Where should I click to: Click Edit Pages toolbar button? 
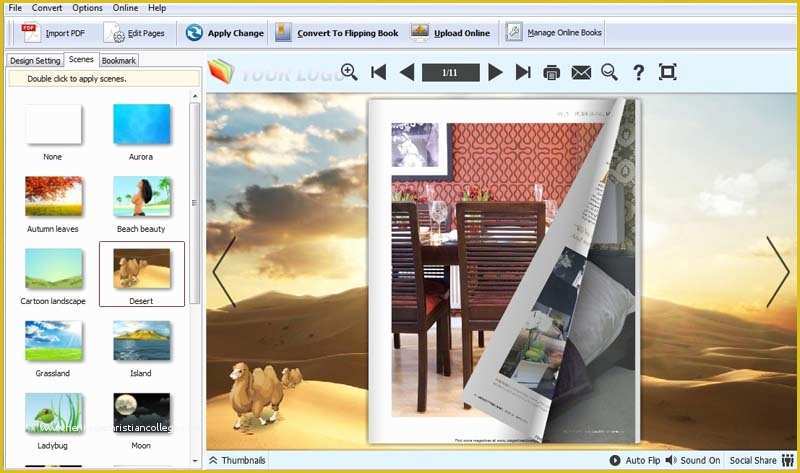(134, 33)
